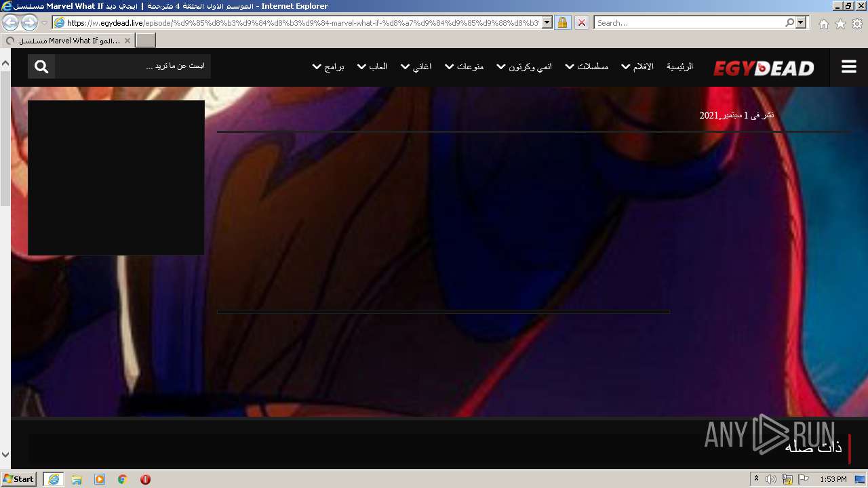Click Internet Explorer's forward arrow
The width and height of the screenshot is (868, 488).
point(29,22)
